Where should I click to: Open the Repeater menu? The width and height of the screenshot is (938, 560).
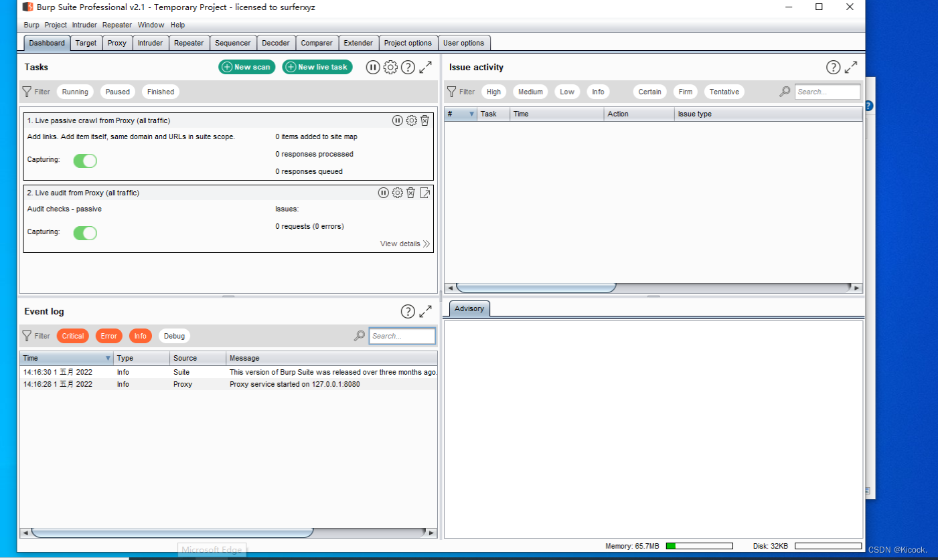[x=117, y=25]
